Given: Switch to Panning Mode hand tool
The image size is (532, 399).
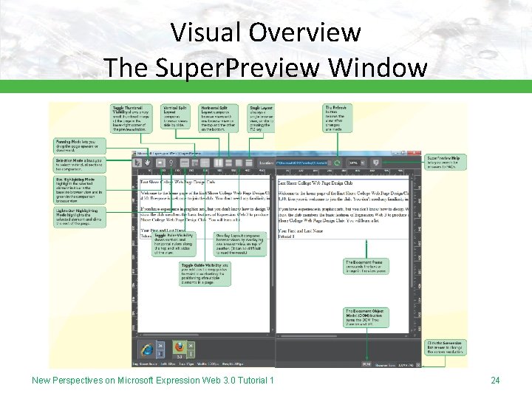Looking at the screenshot, I should click(148, 163).
